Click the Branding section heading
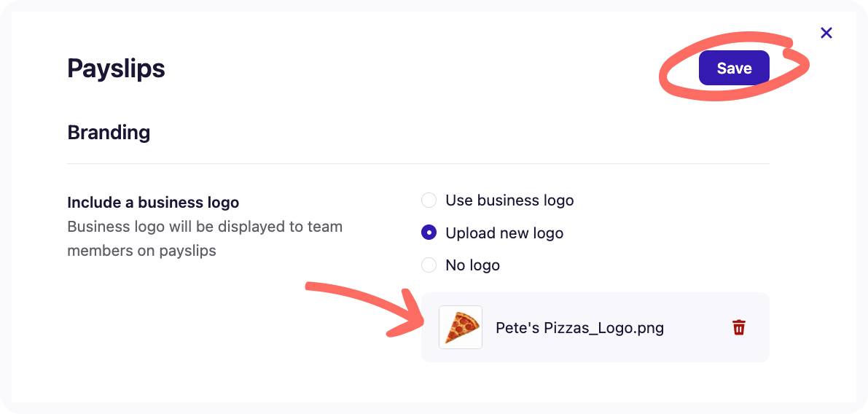868x414 pixels. [109, 133]
